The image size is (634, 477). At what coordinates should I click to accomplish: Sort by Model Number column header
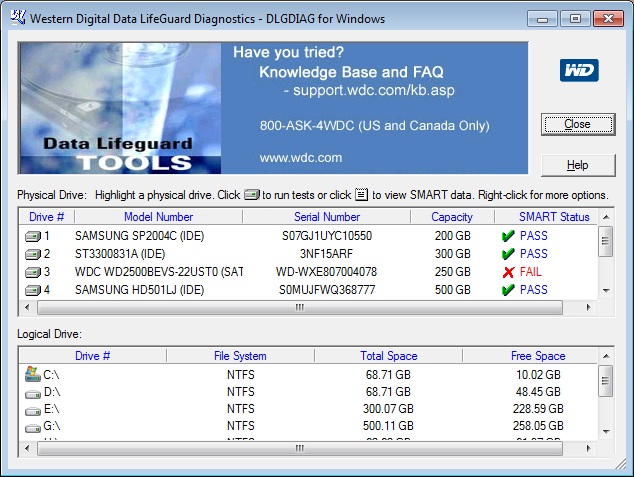click(158, 217)
